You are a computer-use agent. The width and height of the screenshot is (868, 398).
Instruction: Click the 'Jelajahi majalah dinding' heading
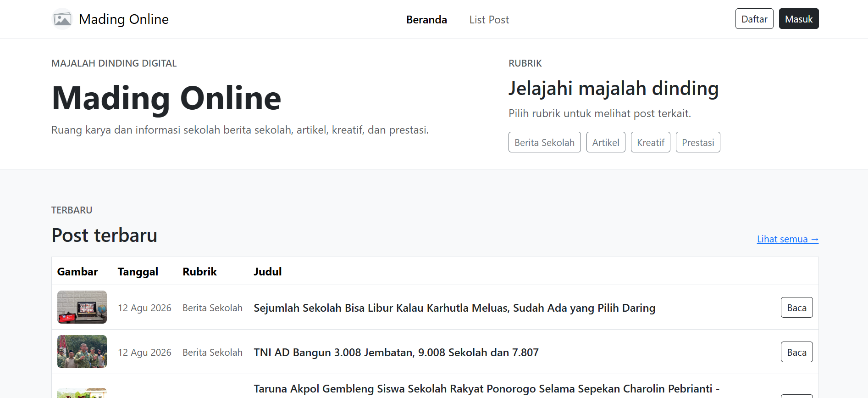click(614, 89)
